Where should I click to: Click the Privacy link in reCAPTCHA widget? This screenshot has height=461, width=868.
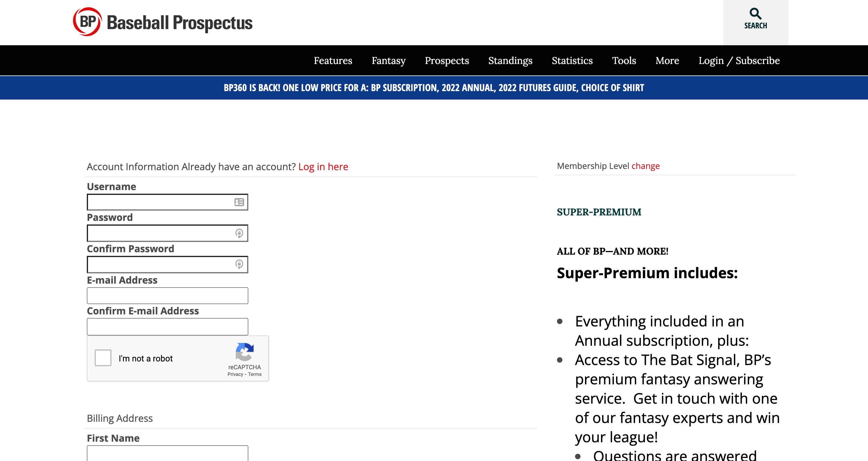click(234, 374)
